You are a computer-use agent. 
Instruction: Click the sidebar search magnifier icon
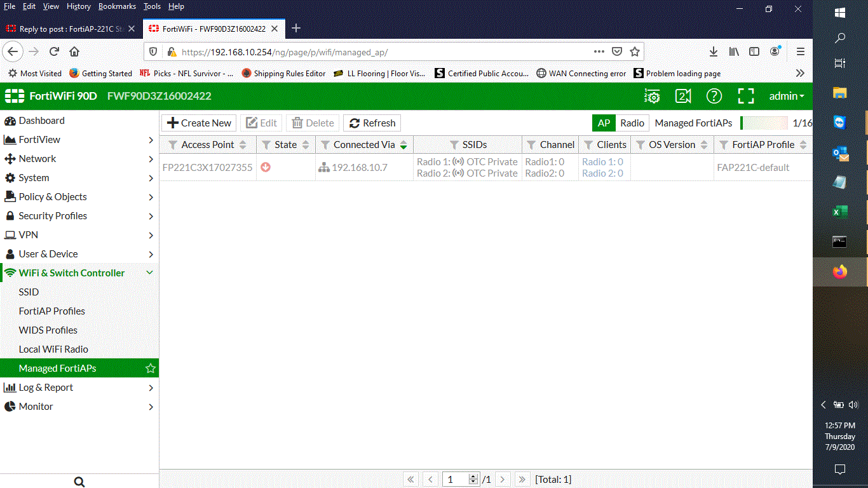coord(79,482)
